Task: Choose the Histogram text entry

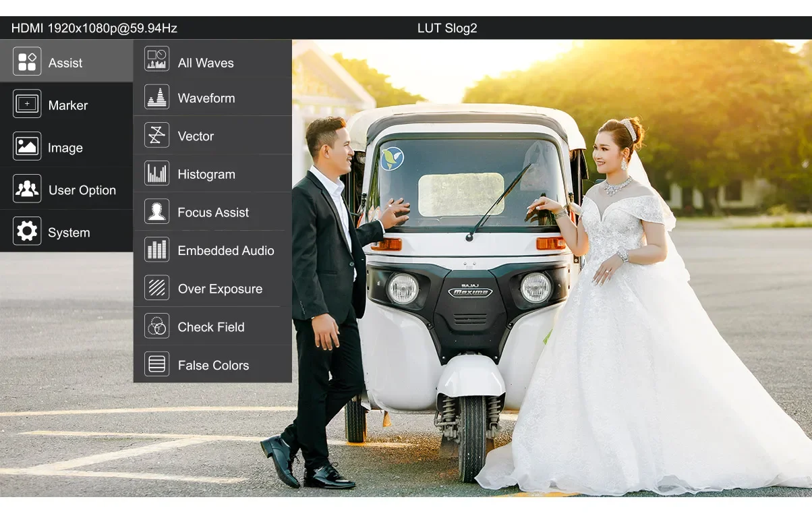Action: (206, 174)
